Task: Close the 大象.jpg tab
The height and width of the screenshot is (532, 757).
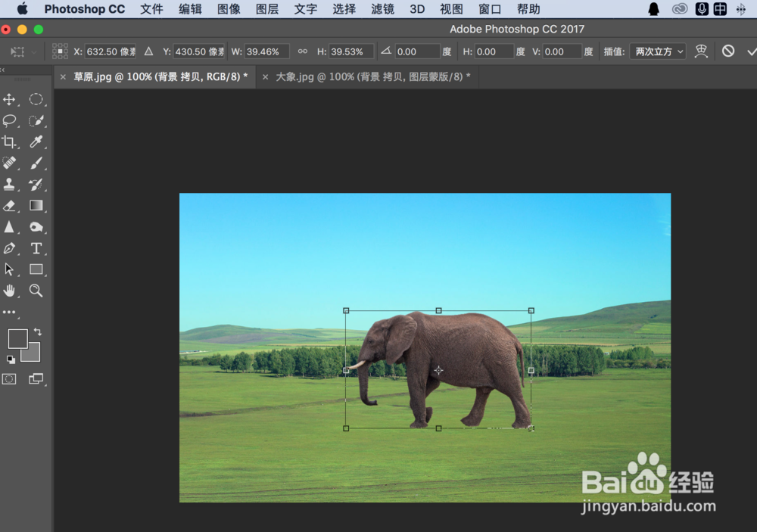Action: pyautogui.click(x=265, y=76)
